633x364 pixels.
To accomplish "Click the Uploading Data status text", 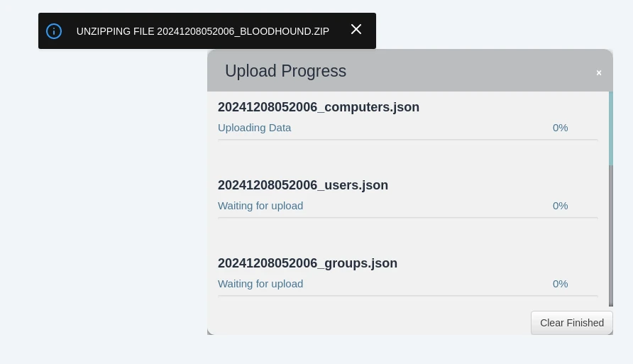I will [254, 128].
